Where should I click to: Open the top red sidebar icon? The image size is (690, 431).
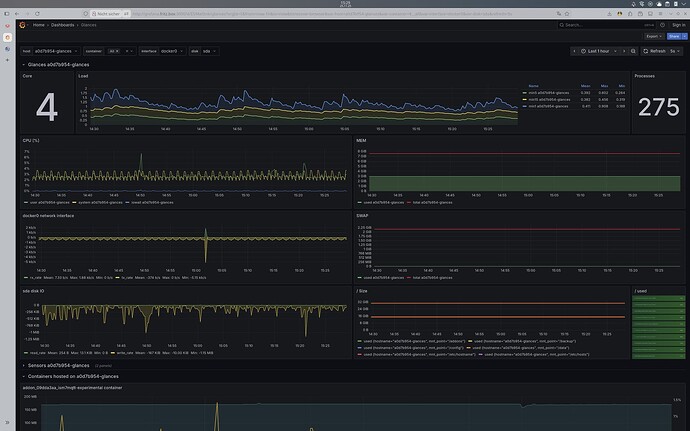pyautogui.click(x=7, y=26)
